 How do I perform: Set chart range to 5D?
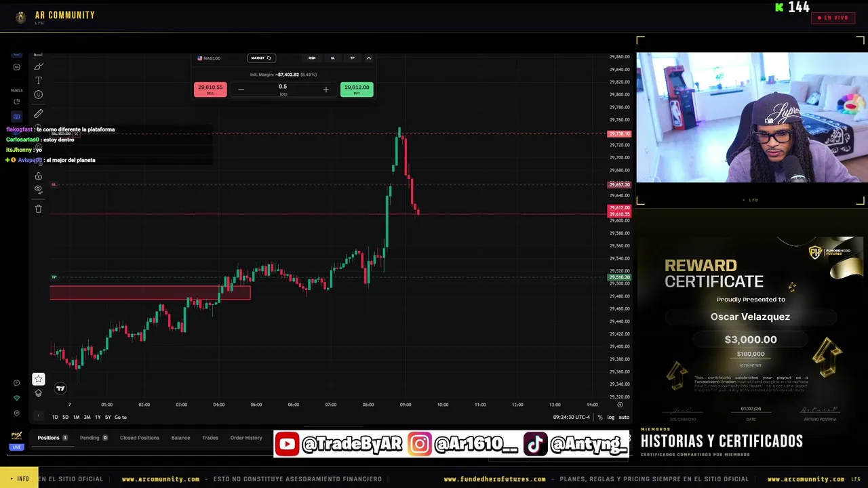click(x=65, y=418)
